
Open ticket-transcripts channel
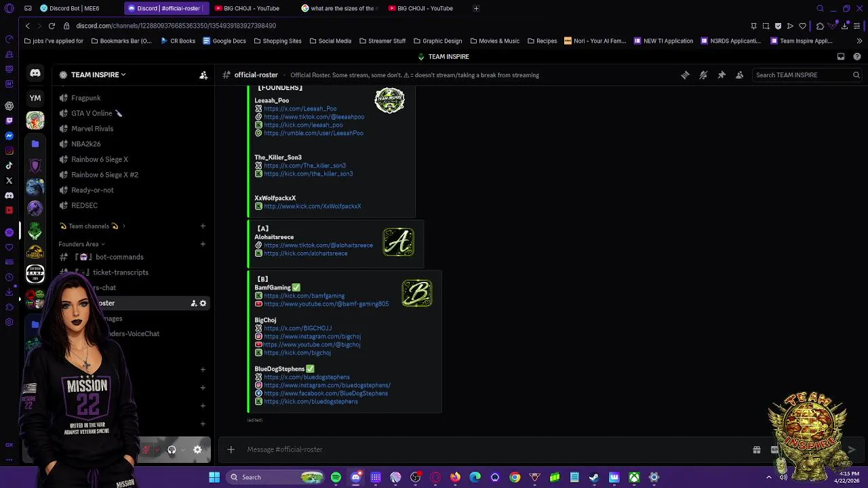(x=133, y=272)
